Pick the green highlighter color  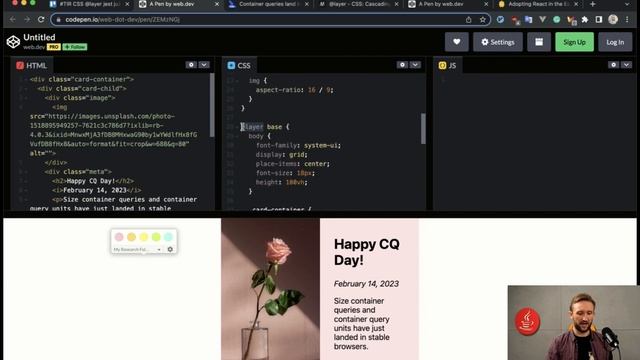[x=156, y=237]
